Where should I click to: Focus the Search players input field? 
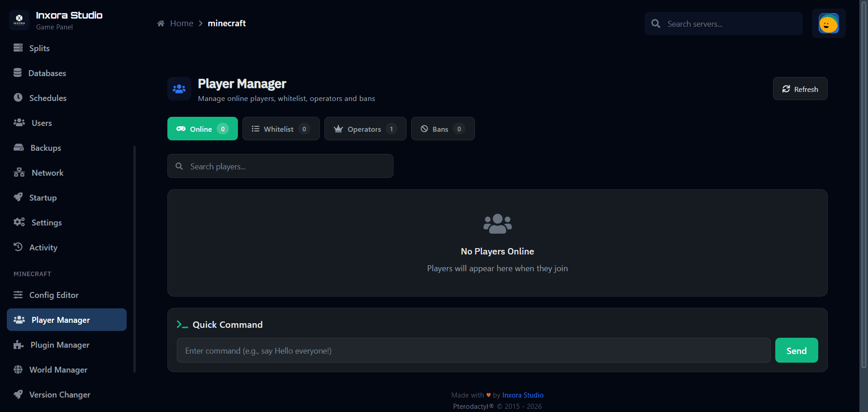[280, 166]
